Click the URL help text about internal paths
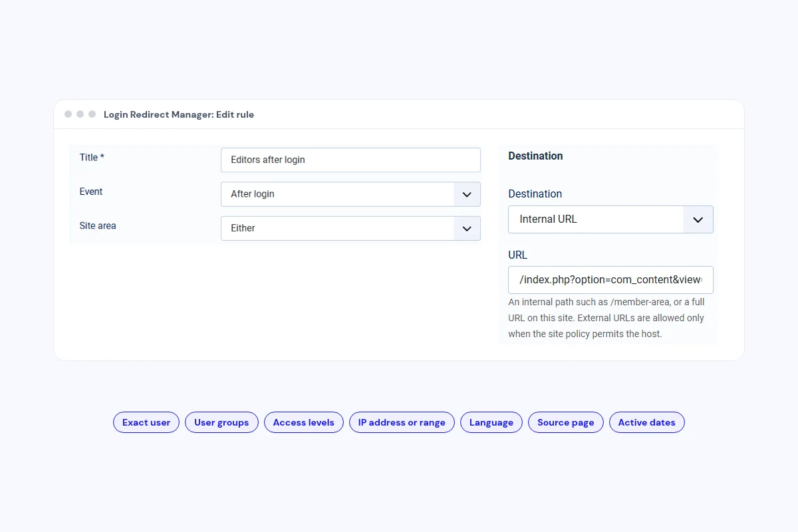Image resolution: width=798 pixels, height=532 pixels. pos(606,318)
